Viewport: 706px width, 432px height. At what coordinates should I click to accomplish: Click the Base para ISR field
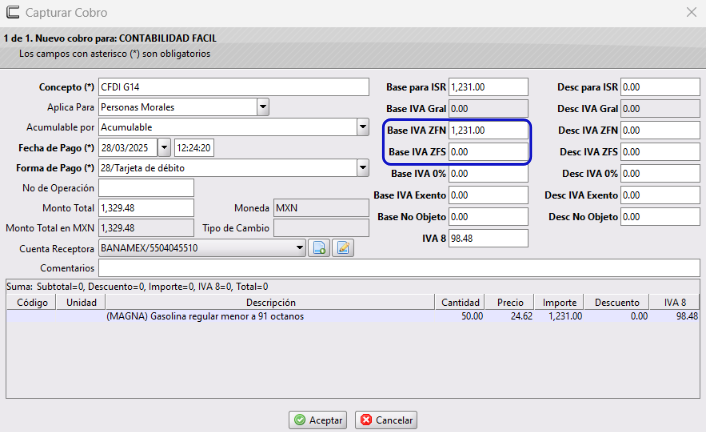[x=488, y=87]
